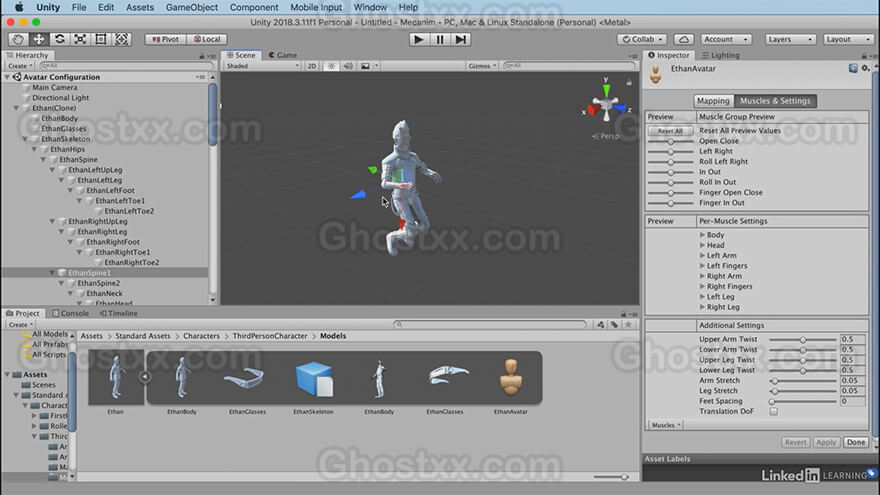880x495 pixels.
Task: Open EthanAvatar inspector settings gear
Action: [x=865, y=68]
